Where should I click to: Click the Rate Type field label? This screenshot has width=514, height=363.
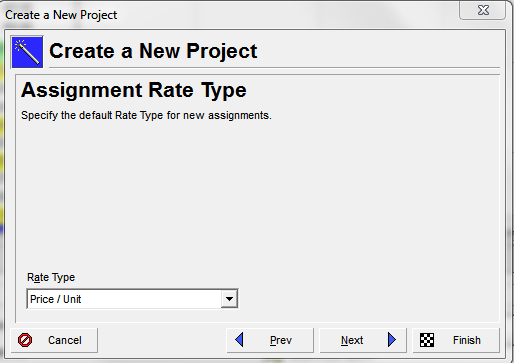pos(51,277)
